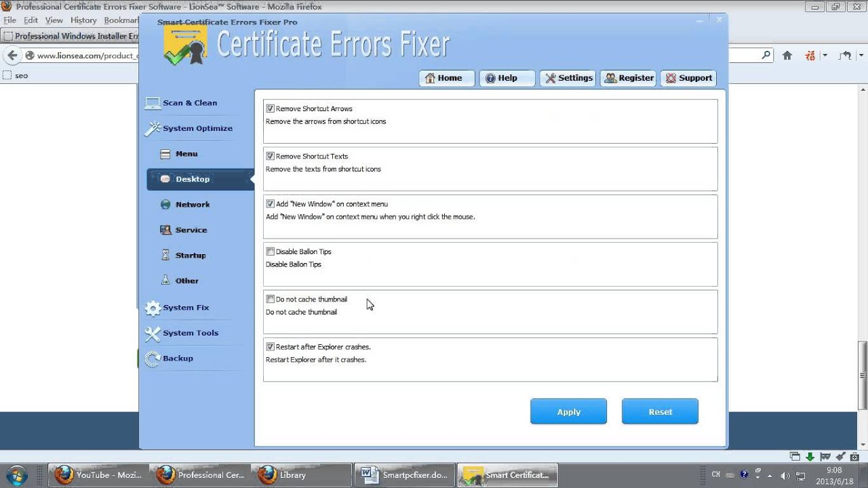The height and width of the screenshot is (488, 868).
Task: Switch to Professional Windows Installer tab in Firefox
Action: coord(71,36)
